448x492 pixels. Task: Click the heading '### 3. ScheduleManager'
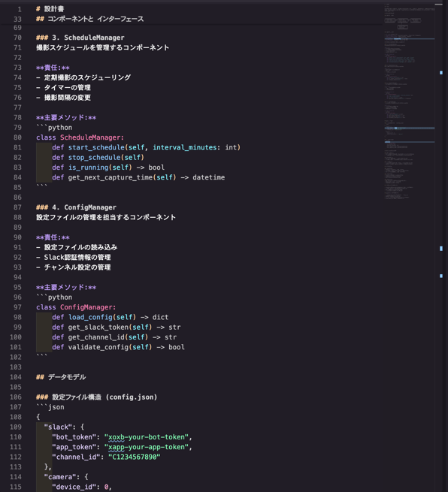pos(80,38)
